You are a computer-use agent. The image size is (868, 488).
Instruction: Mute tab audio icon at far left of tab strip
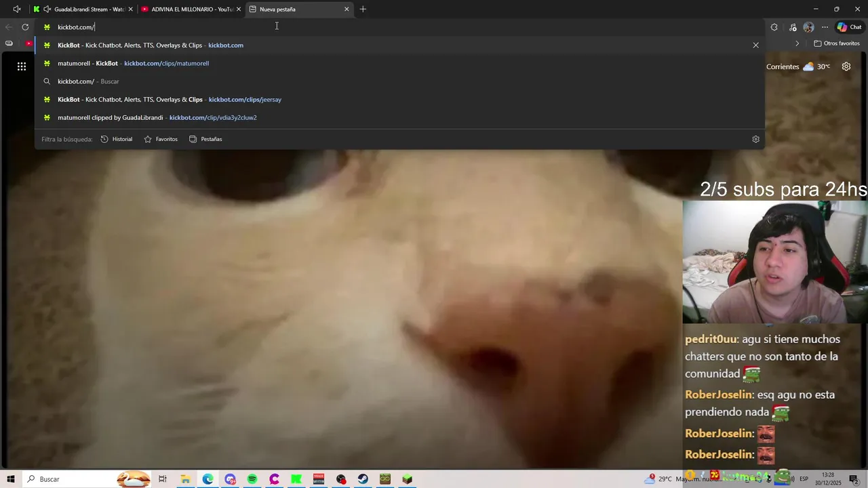17,9
